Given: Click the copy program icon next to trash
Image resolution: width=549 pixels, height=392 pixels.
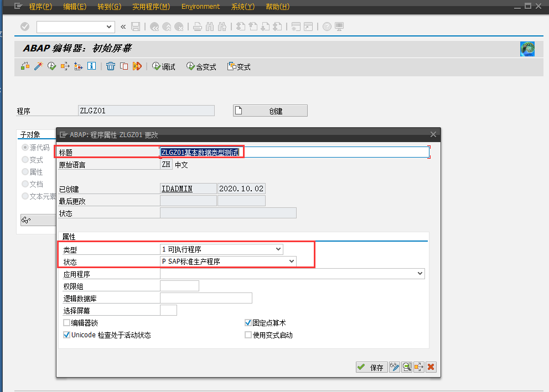Looking at the screenshot, I should (124, 66).
